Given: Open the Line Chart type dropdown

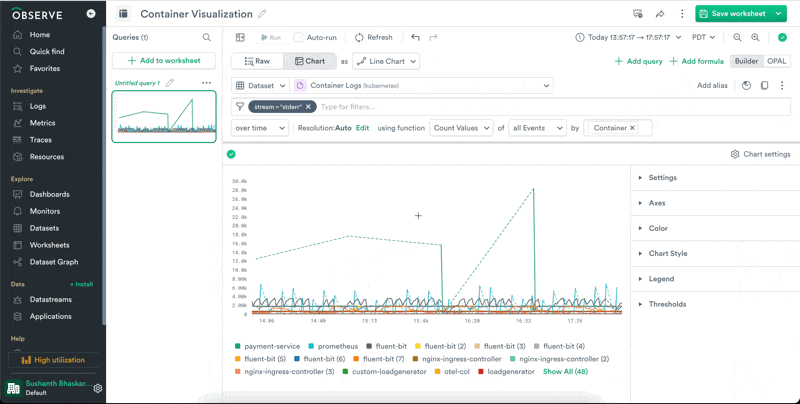Looking at the screenshot, I should [386, 61].
